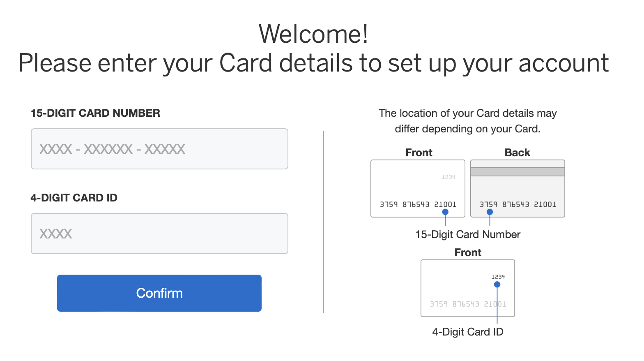Click into the 15-DIGIT CARD NUMBER input field
The image size is (644, 361).
(159, 149)
